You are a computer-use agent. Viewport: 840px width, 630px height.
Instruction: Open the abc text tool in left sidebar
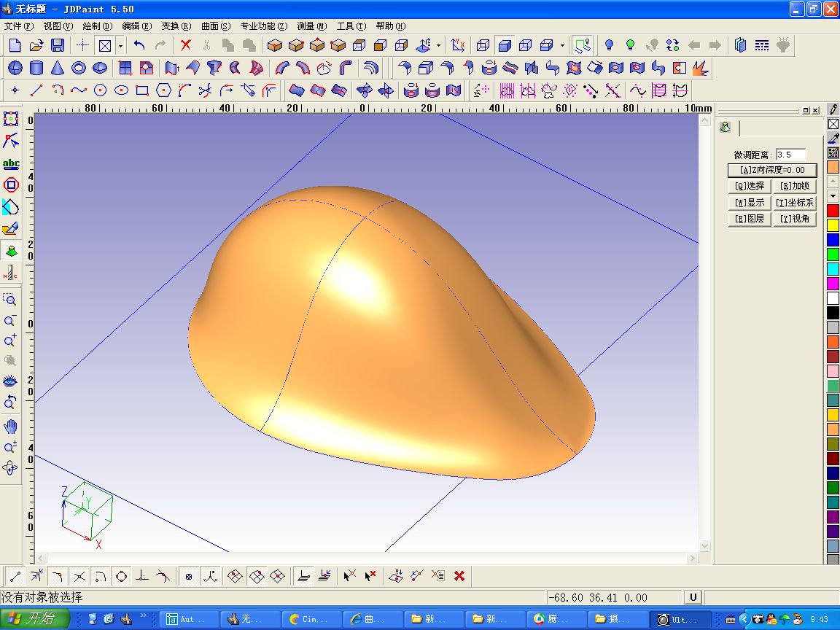pos(11,163)
